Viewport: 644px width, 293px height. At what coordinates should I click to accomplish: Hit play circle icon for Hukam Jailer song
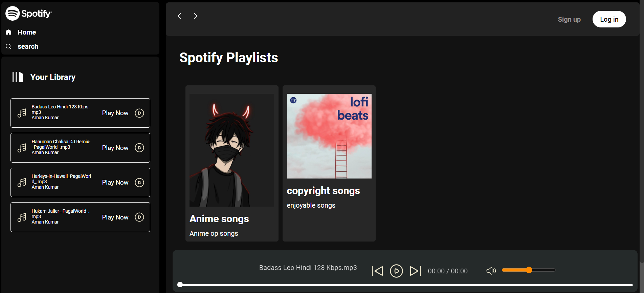point(139,217)
